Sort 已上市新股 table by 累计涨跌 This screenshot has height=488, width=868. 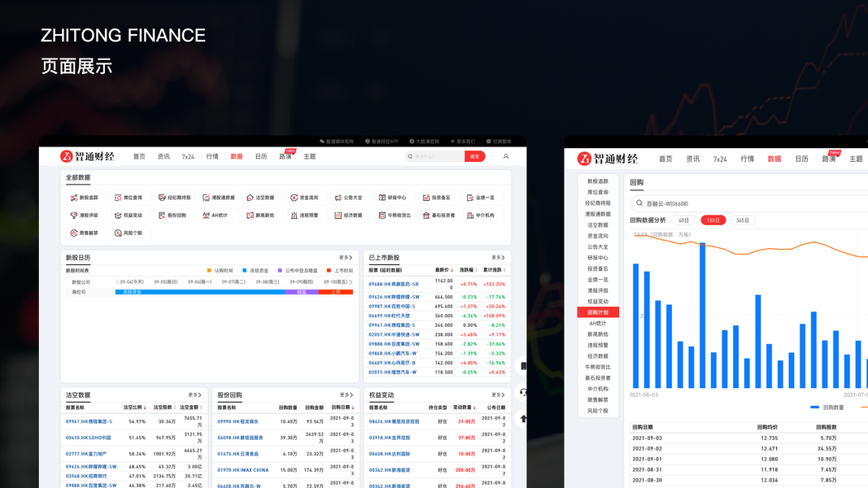click(x=495, y=270)
